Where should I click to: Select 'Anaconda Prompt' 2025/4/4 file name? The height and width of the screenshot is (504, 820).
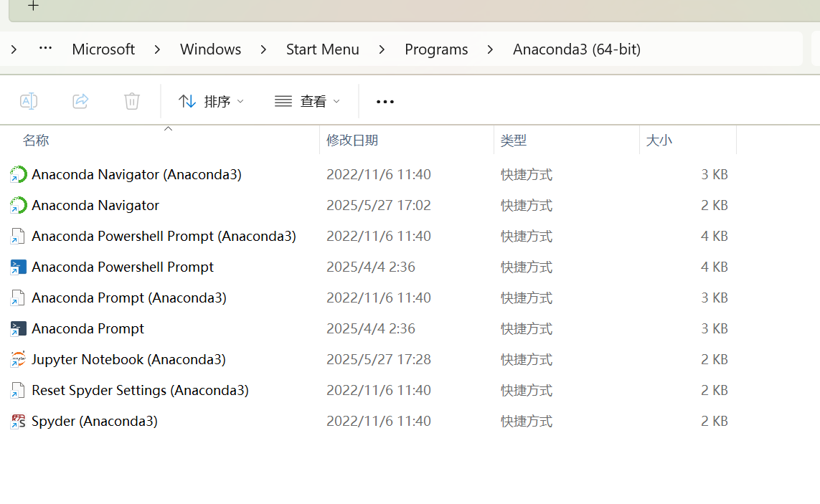click(x=88, y=328)
